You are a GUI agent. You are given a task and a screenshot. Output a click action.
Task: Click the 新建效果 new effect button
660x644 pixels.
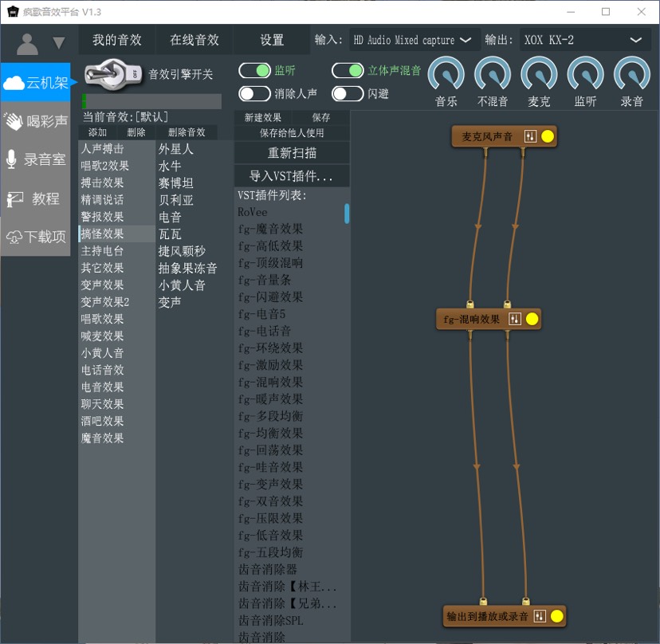click(x=263, y=117)
